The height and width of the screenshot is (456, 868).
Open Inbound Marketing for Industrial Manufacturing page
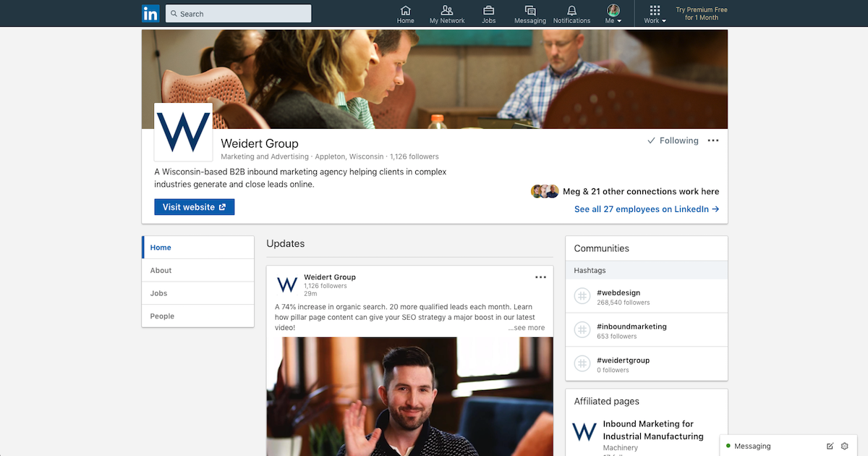pyautogui.click(x=653, y=430)
